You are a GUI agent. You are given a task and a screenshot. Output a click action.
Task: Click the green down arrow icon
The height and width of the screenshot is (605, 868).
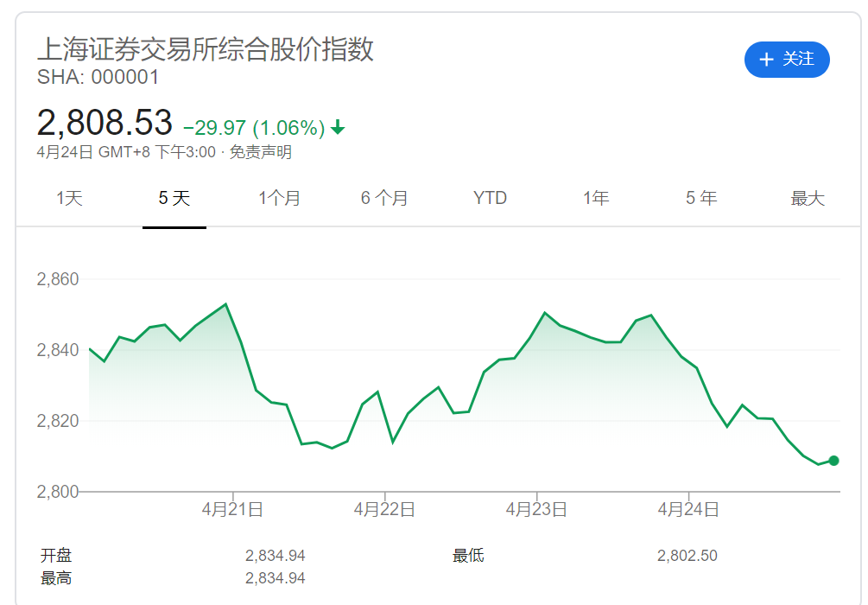(x=338, y=128)
